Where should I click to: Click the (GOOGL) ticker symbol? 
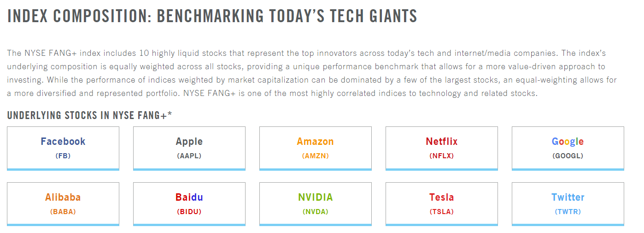[x=568, y=156]
